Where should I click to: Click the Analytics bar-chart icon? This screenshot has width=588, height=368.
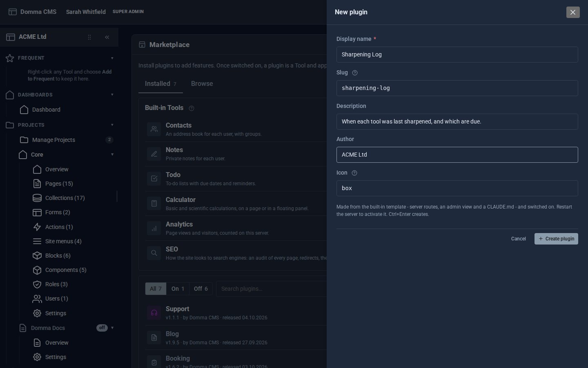pyautogui.click(x=154, y=228)
